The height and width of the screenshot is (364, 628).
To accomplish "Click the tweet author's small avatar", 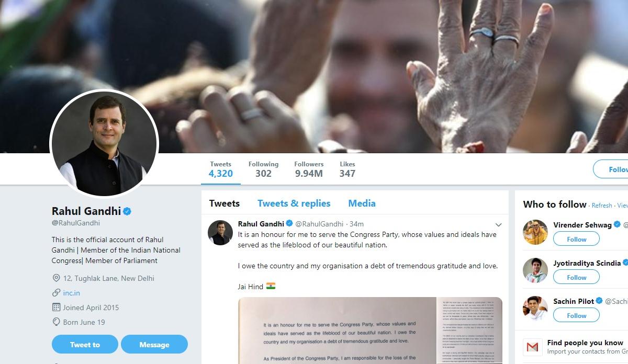I will point(220,233).
